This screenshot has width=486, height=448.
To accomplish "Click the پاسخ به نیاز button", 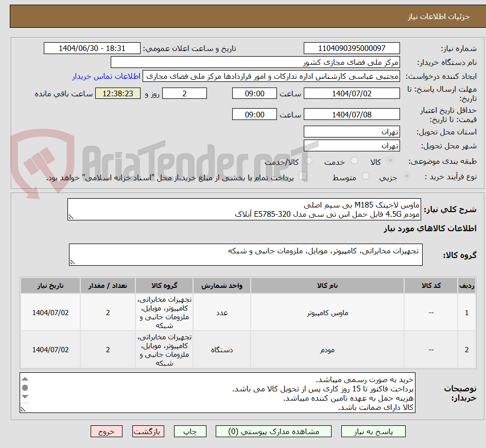I will (x=373, y=432).
